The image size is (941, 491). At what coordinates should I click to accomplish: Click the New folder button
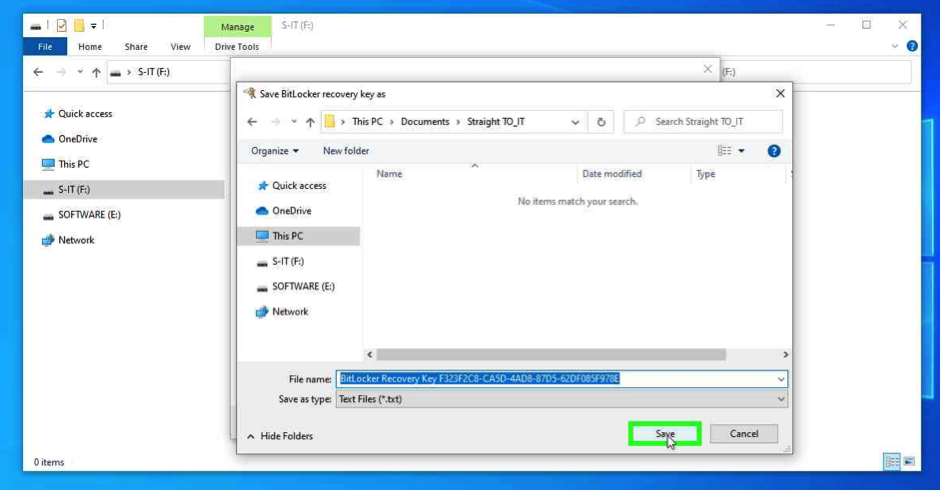click(x=346, y=151)
